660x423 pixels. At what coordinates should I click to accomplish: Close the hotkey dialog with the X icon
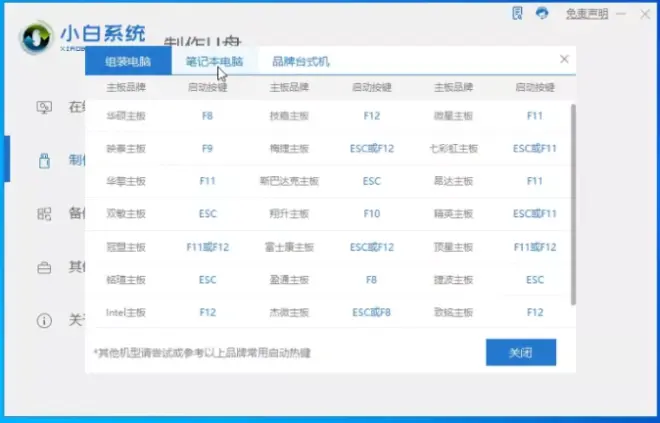pos(564,59)
